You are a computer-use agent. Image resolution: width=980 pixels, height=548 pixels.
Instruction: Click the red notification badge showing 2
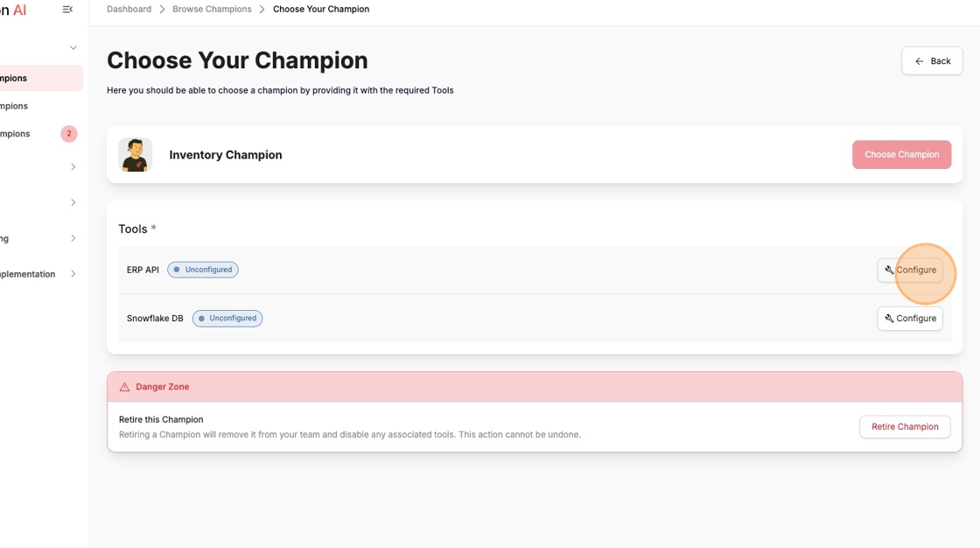68,133
